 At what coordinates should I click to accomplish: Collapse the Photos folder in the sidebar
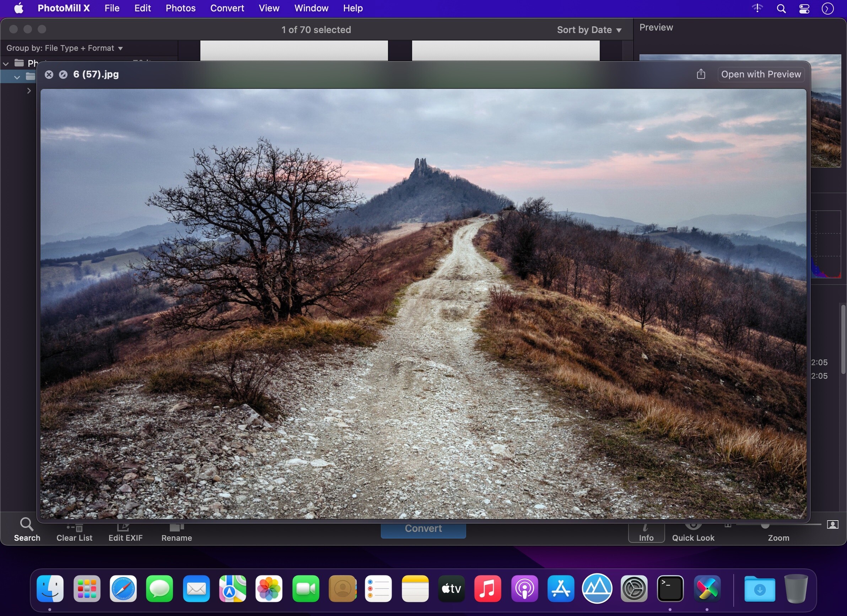point(6,64)
